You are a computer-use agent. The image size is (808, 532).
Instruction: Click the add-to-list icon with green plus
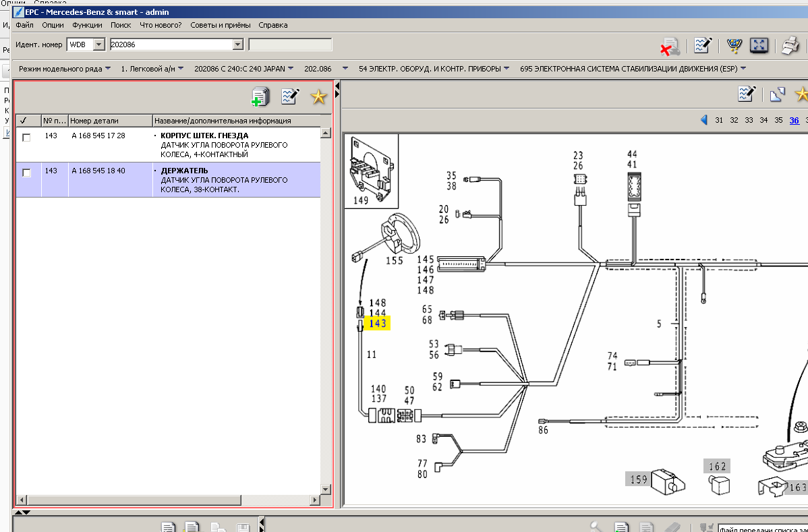(x=260, y=97)
